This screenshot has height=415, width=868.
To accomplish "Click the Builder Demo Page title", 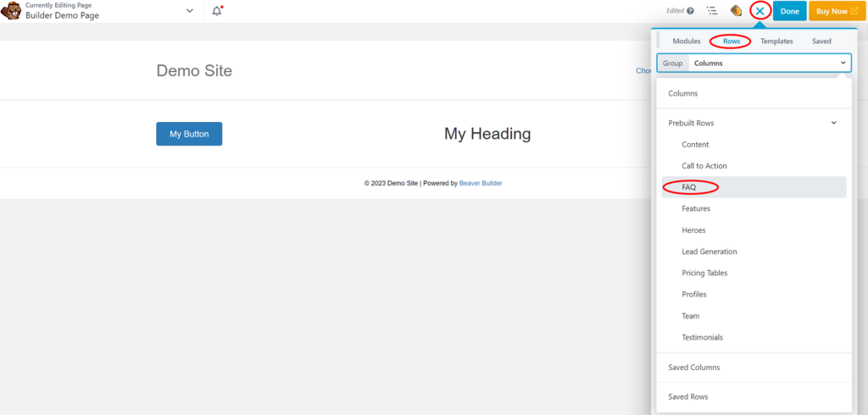I will (x=62, y=15).
